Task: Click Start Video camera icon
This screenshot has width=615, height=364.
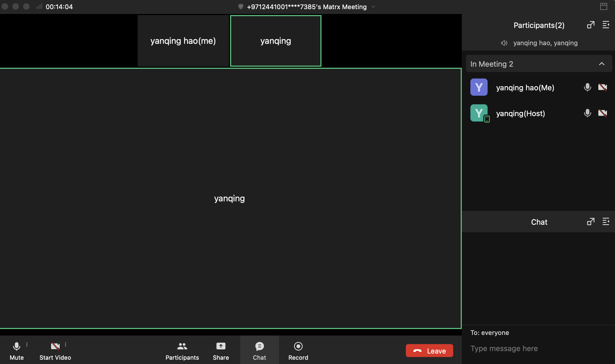Action: click(55, 346)
